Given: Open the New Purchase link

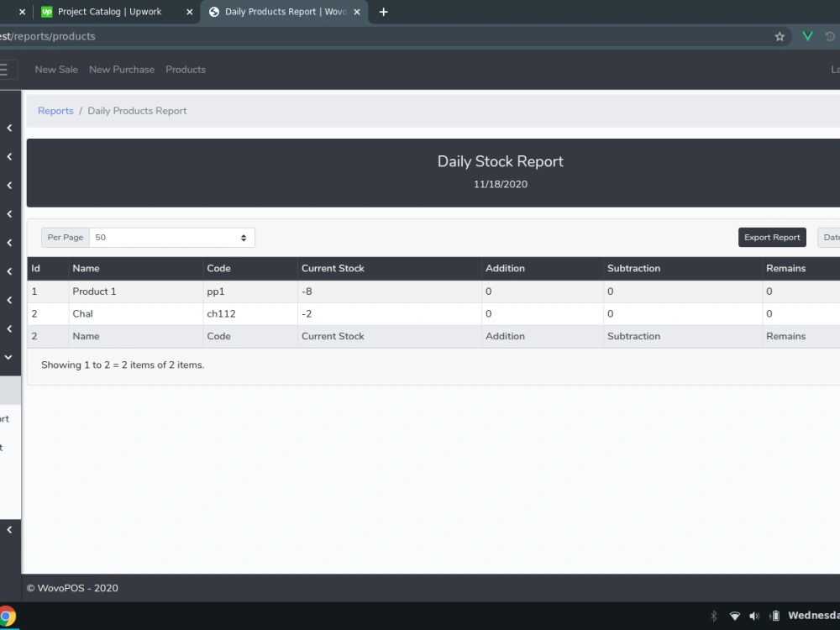Looking at the screenshot, I should tap(122, 70).
